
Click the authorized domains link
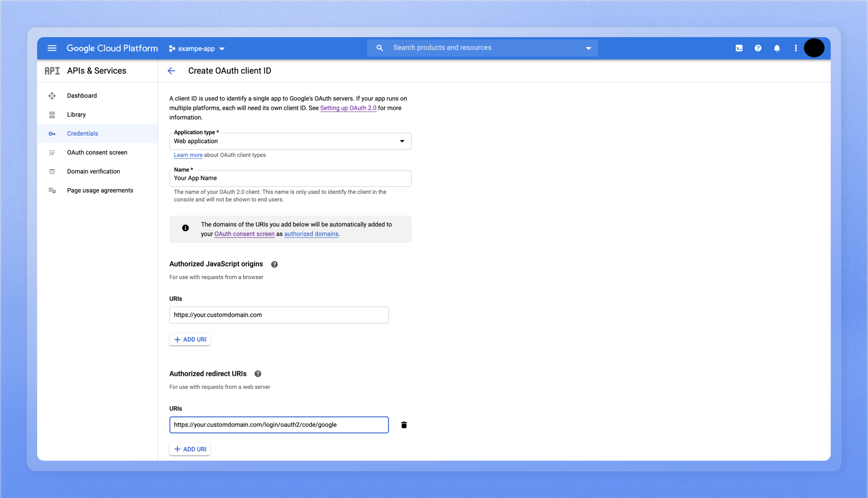(x=311, y=234)
